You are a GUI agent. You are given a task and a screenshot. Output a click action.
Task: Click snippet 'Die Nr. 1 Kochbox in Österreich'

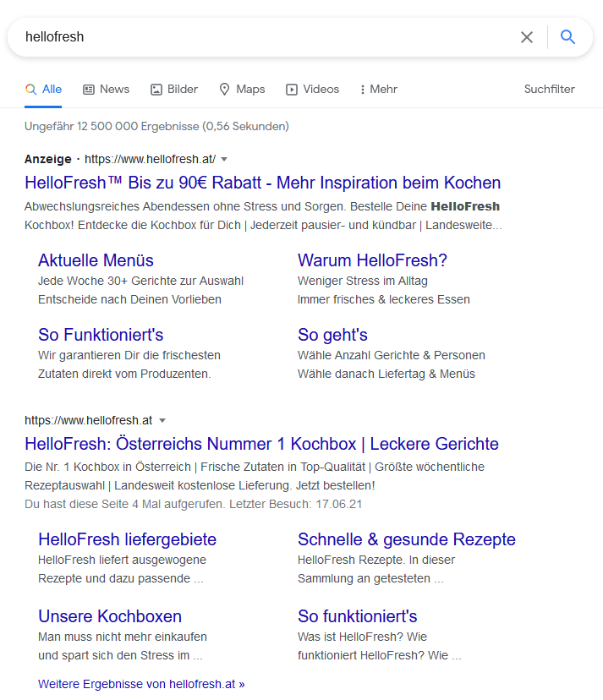[107, 468]
